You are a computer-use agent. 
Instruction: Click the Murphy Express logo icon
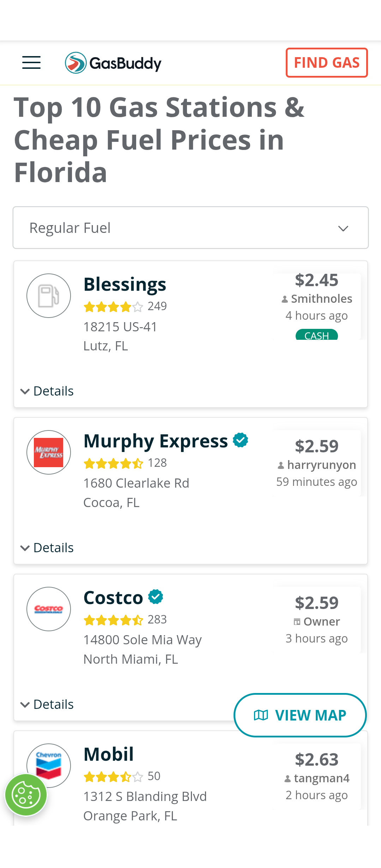(x=49, y=452)
